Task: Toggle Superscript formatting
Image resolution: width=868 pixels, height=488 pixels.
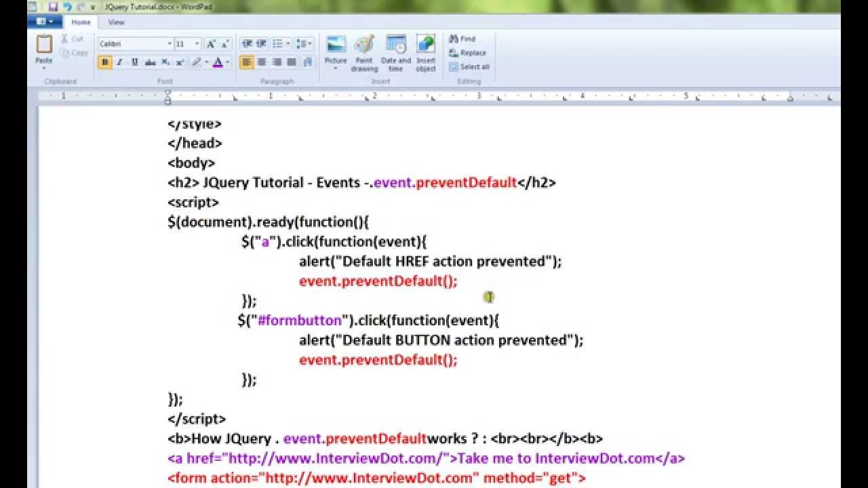Action: click(180, 62)
